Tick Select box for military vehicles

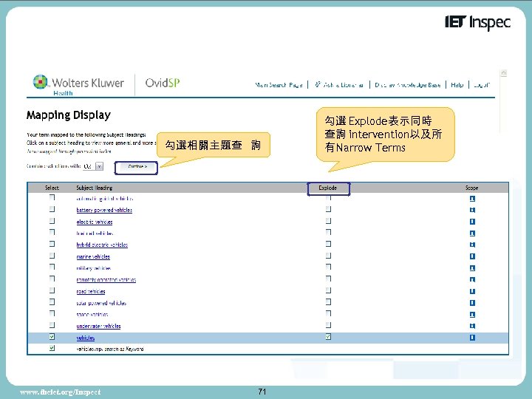pyautogui.click(x=52, y=267)
